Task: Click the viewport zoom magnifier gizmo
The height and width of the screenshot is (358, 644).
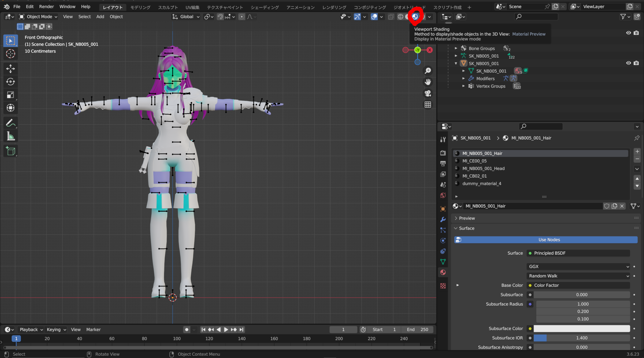Action: [428, 71]
